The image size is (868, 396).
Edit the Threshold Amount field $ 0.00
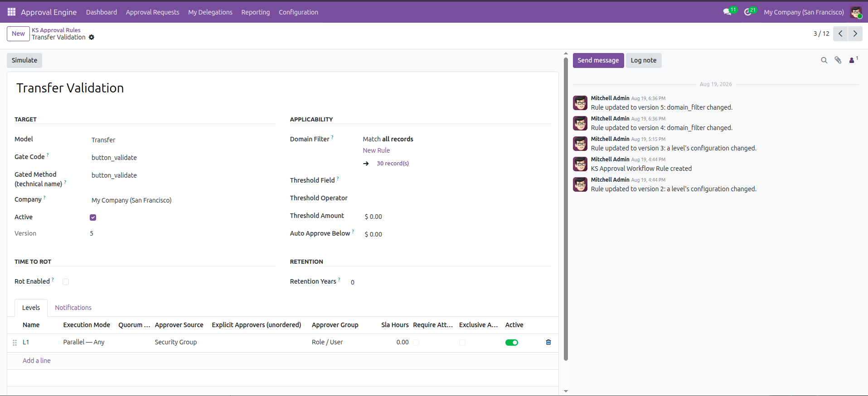[x=457, y=217]
